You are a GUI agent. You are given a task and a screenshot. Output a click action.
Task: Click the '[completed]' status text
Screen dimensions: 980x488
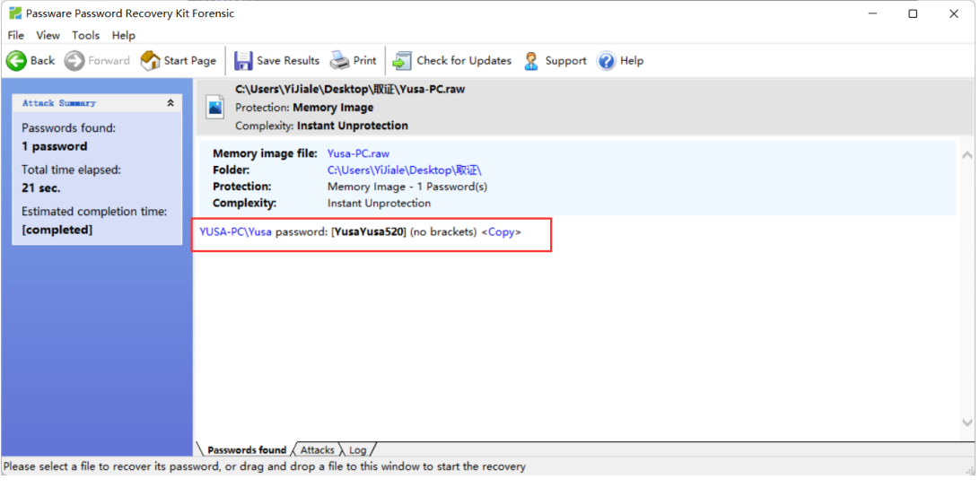(x=57, y=230)
